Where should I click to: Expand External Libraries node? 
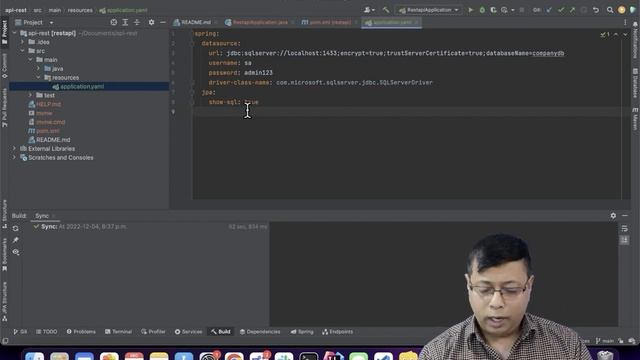click(15, 149)
